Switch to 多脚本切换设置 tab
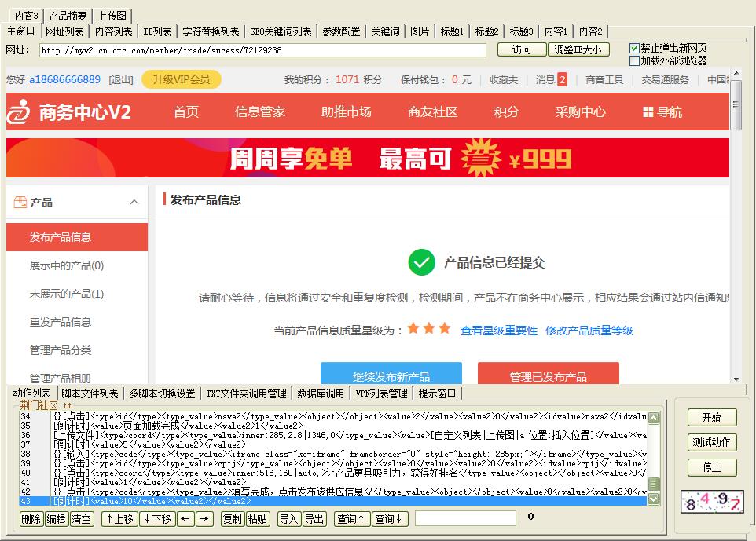This screenshot has width=756, height=541. point(162,393)
